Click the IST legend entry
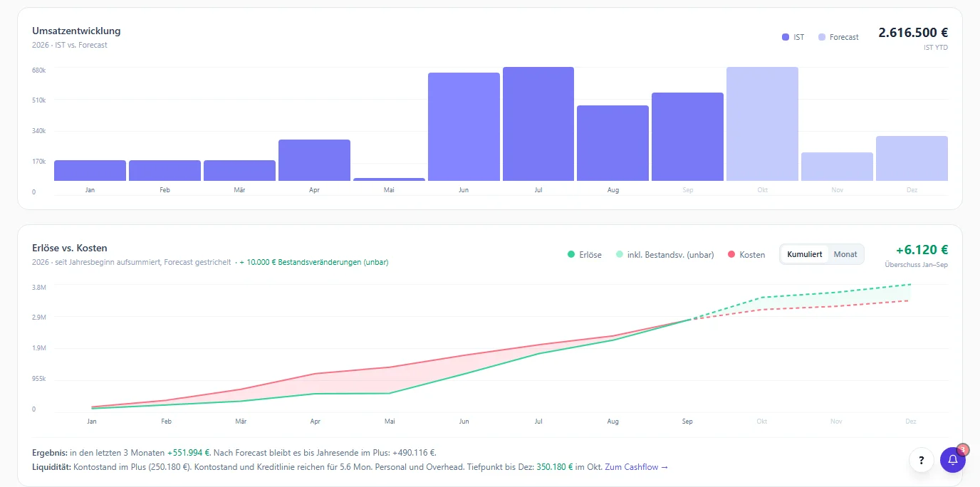This screenshot has height=487, width=980. 793,37
